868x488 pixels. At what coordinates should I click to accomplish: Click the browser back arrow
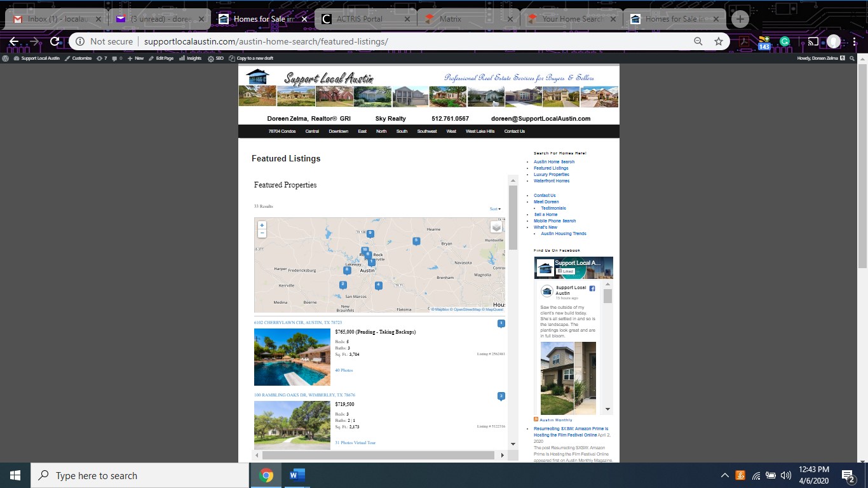tap(14, 41)
